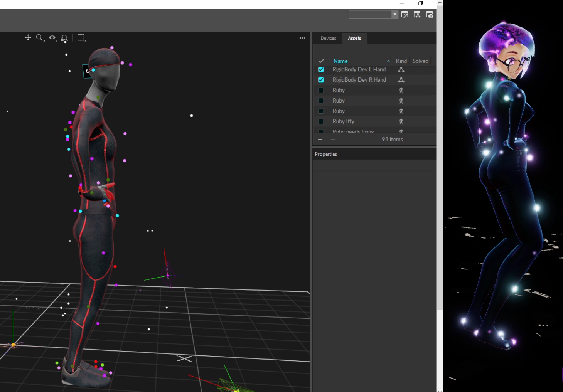Viewport: 563px width, 392px height.
Task: Enable the Ruby Iffy skeleton checkbox
Action: [321, 121]
